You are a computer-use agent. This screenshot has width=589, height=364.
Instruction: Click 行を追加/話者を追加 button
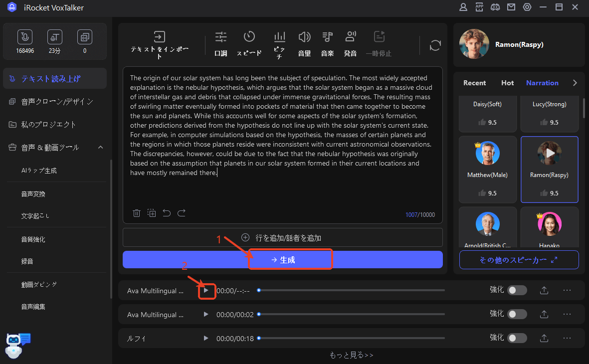[282, 237]
